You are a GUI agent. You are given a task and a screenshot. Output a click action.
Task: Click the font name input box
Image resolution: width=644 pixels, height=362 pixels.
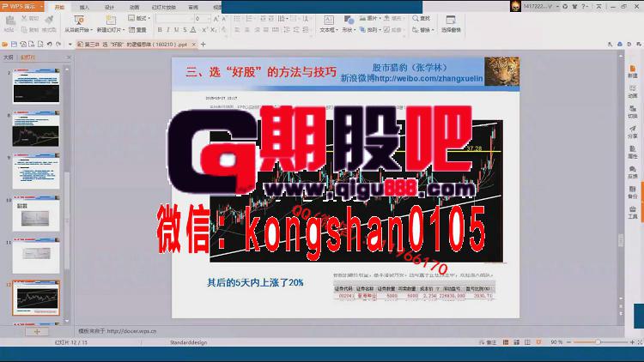point(173,19)
